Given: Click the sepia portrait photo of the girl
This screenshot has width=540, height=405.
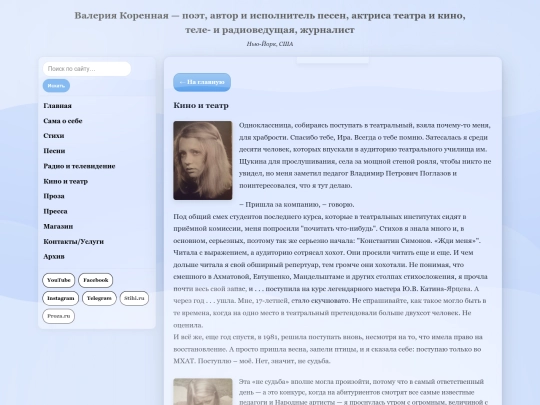Looking at the screenshot, I should [x=203, y=160].
